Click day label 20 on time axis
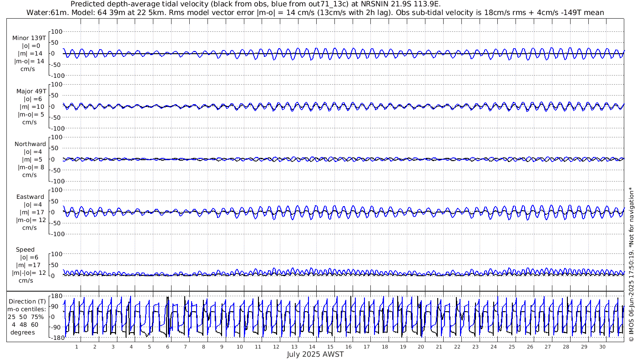 [421, 347]
